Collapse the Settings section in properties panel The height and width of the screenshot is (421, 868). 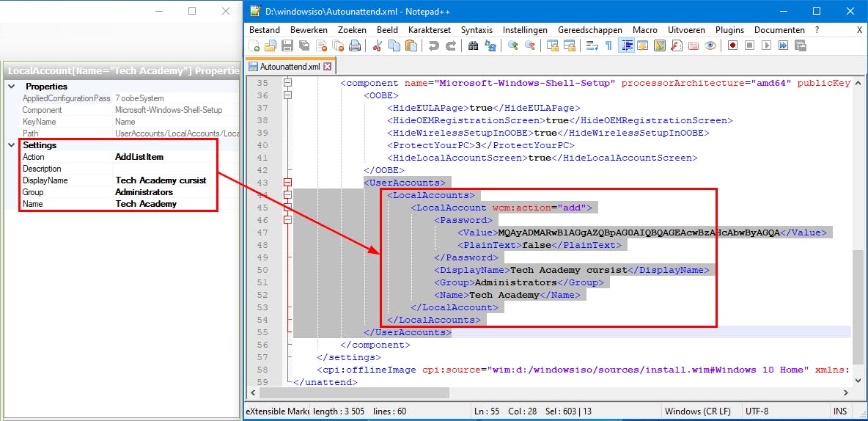tap(11, 145)
